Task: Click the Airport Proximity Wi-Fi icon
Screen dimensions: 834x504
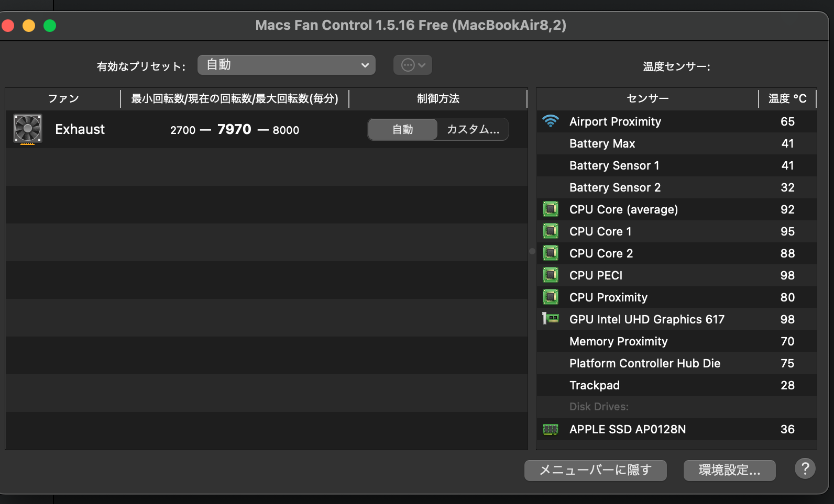Action: 551,121
